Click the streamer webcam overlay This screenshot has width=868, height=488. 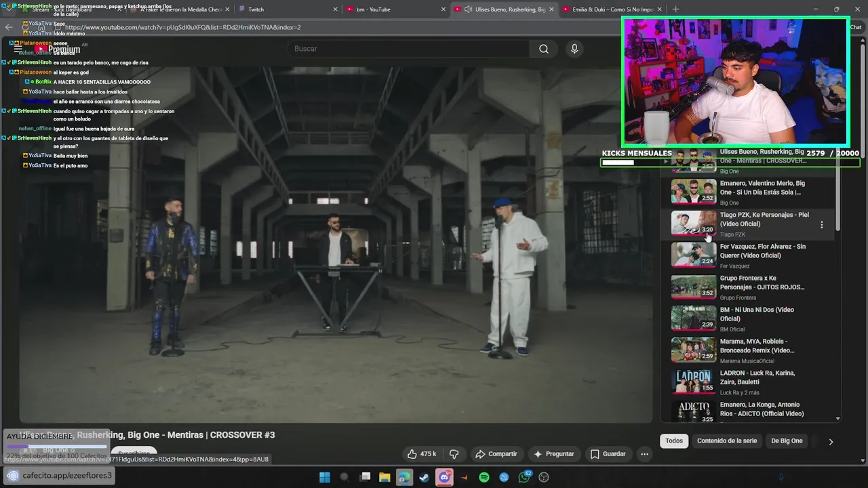pos(736,81)
